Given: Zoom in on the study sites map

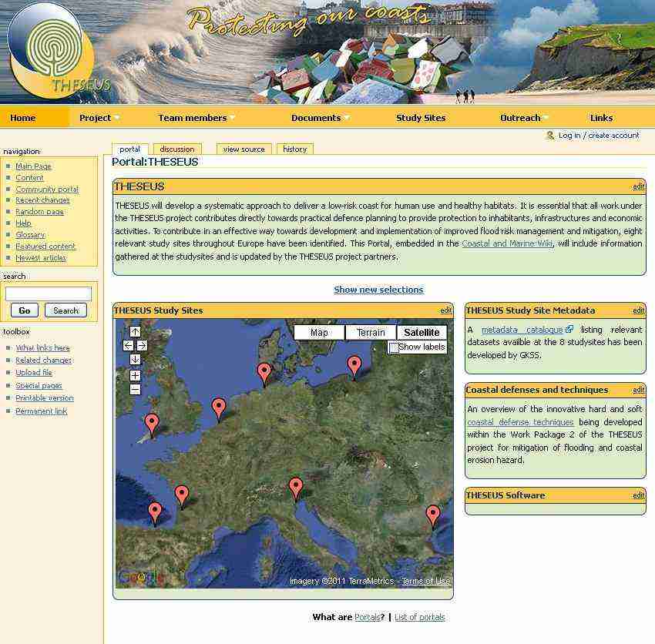Looking at the screenshot, I should 136,376.
